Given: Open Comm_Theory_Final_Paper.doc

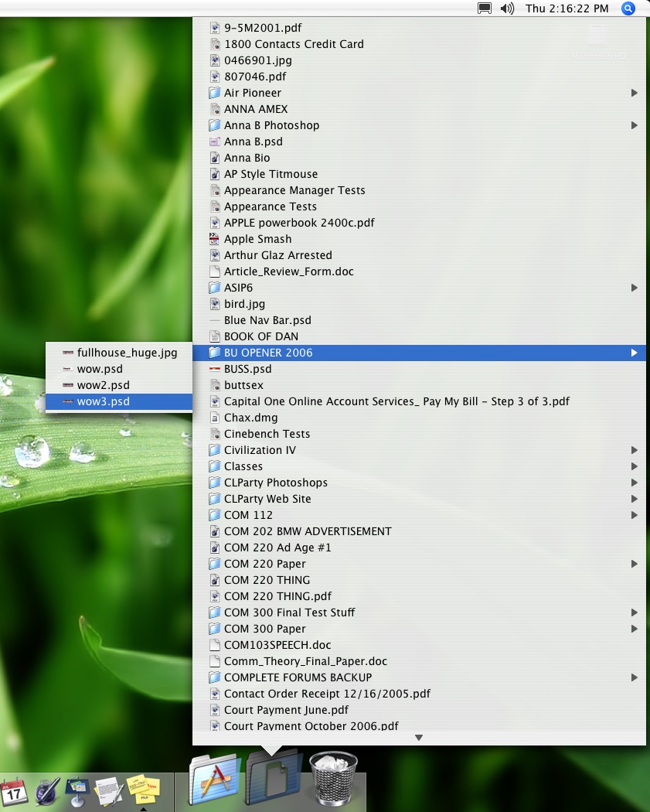Looking at the screenshot, I should click(x=419, y=661).
